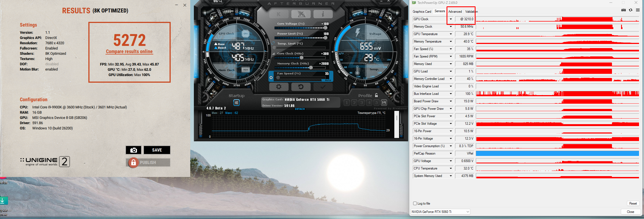The image size is (644, 219).
Task: Open the Compare results online link
Action: click(x=129, y=51)
